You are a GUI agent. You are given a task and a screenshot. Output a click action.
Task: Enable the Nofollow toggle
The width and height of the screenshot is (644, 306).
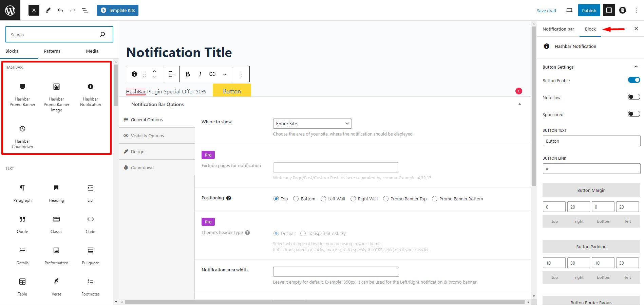coord(633,97)
